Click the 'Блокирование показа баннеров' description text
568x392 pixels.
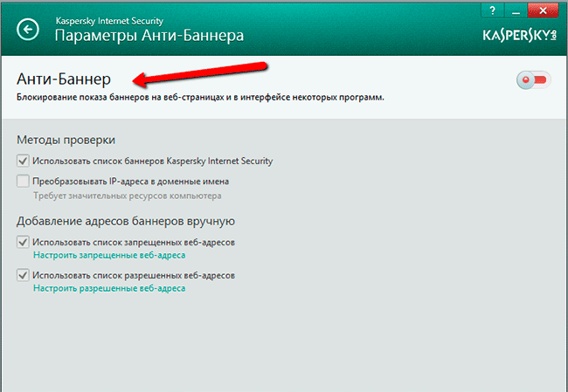coord(200,98)
